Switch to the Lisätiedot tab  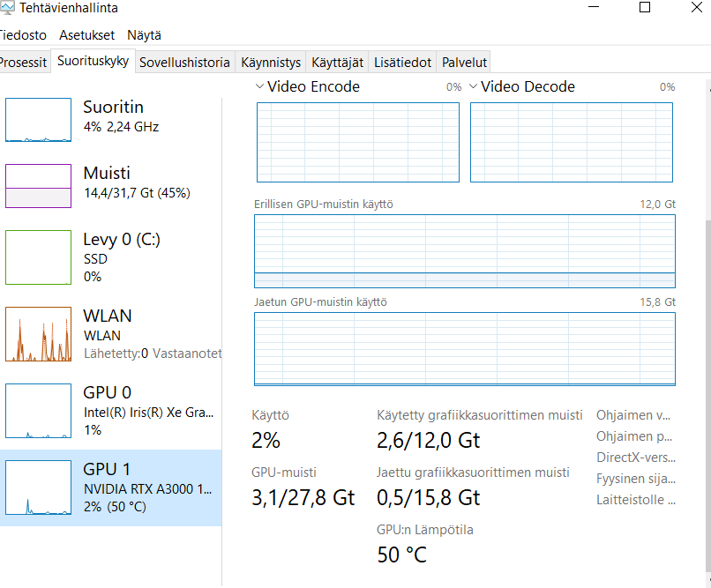click(x=402, y=63)
